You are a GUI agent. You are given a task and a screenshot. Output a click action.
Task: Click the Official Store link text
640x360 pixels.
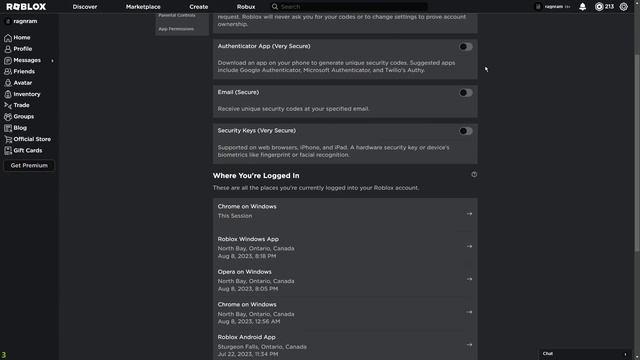point(32,139)
